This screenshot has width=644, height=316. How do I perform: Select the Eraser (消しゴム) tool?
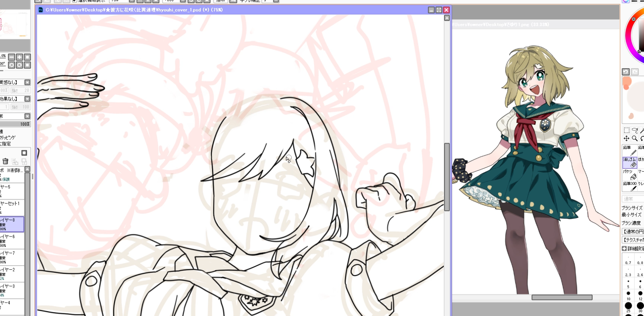[630, 162]
